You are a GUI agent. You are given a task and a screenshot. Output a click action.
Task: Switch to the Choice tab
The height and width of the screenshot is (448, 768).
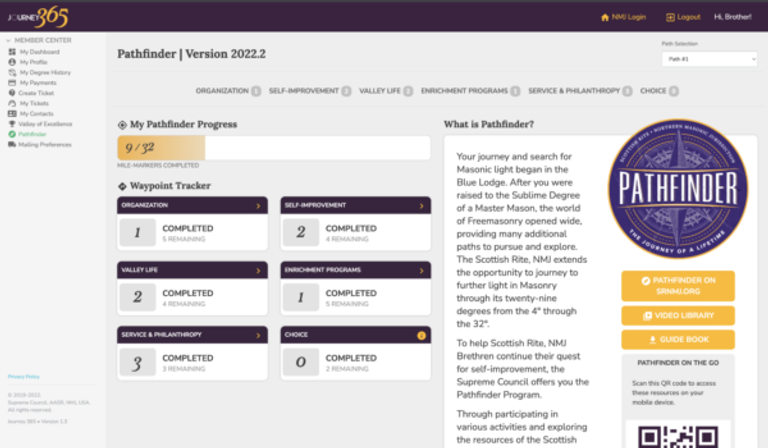click(659, 91)
